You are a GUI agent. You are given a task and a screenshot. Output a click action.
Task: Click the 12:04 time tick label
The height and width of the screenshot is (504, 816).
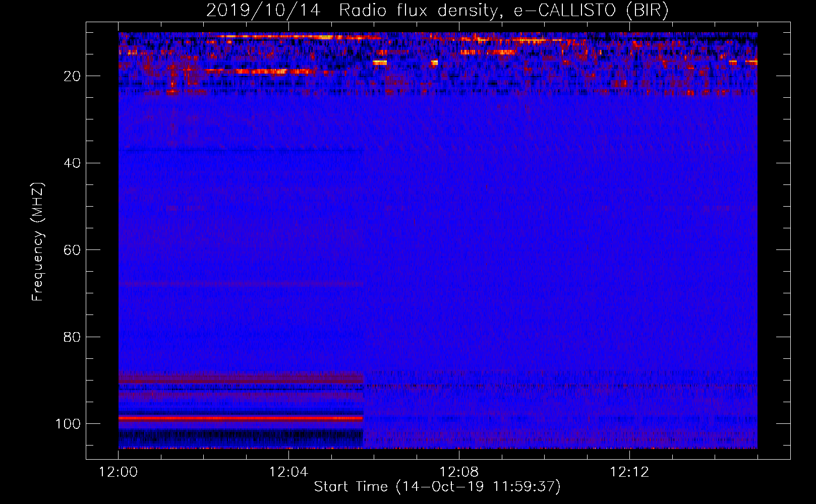pos(288,472)
